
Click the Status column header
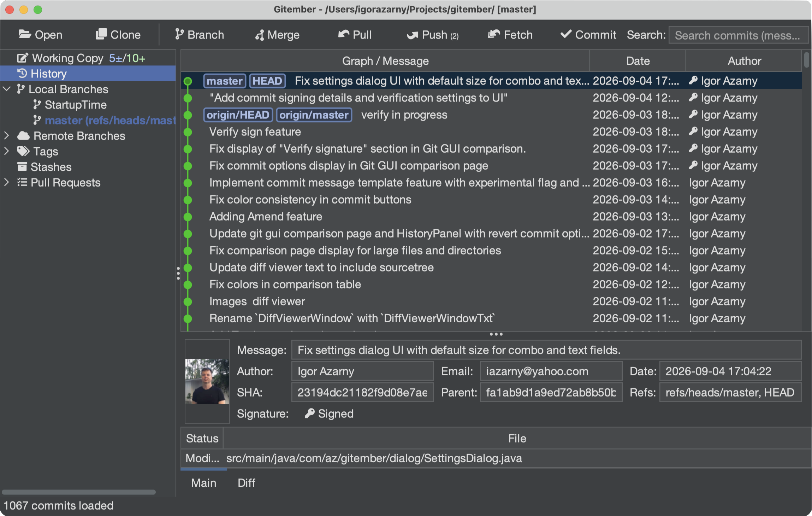click(202, 438)
